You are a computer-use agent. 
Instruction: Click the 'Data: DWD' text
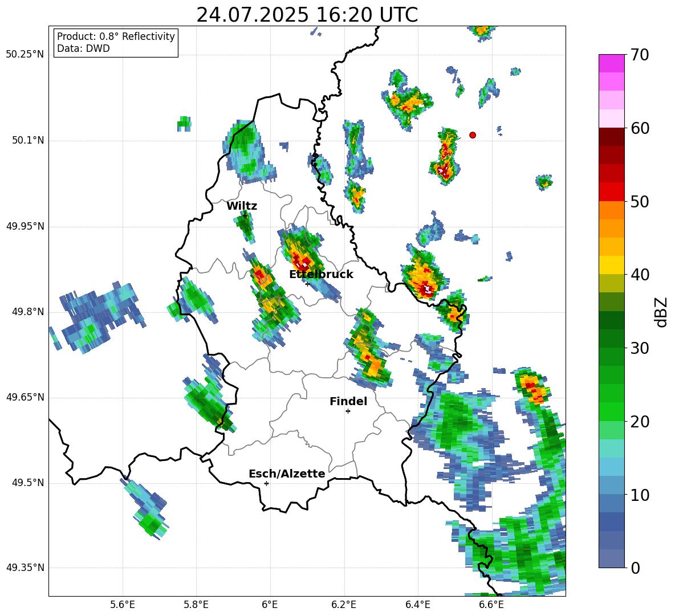[x=83, y=48]
